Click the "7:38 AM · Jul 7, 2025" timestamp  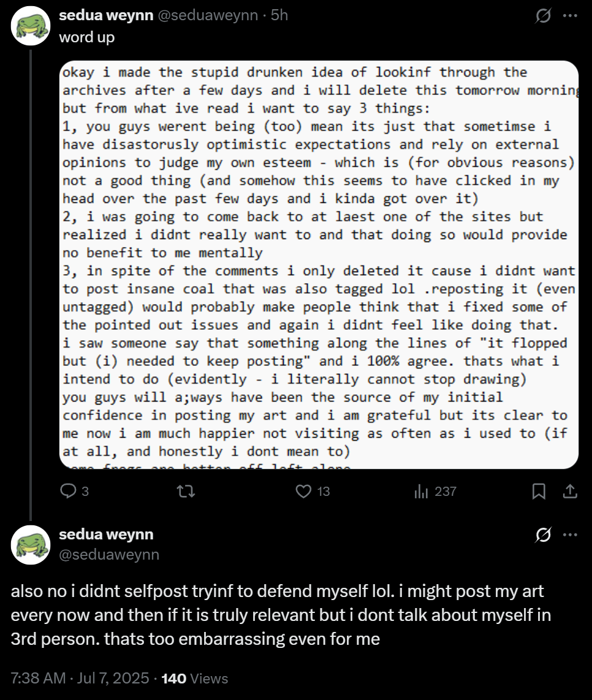pyautogui.click(x=80, y=679)
